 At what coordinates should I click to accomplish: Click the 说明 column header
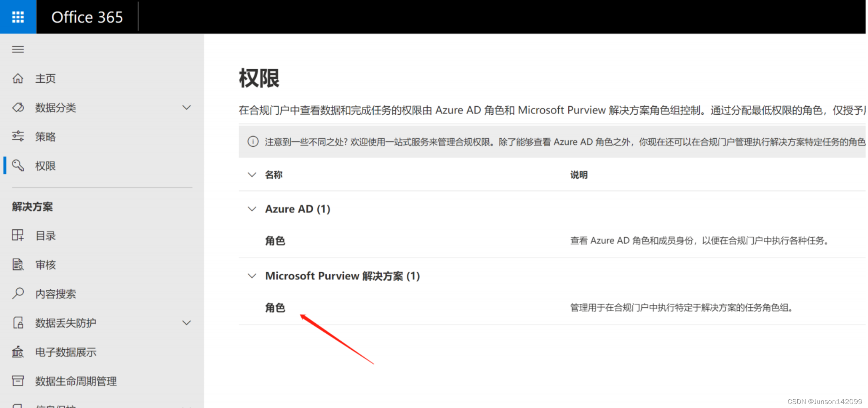point(579,175)
